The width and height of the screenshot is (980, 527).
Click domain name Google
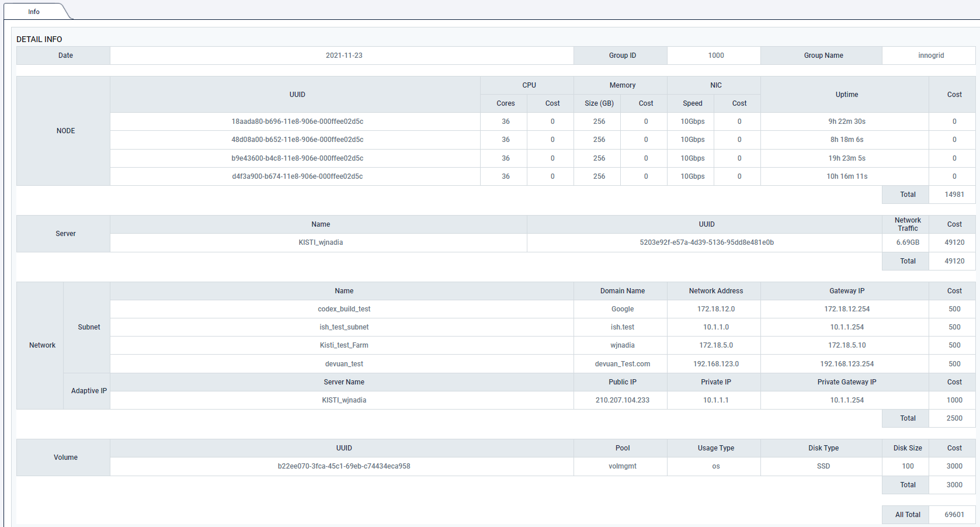coord(623,309)
